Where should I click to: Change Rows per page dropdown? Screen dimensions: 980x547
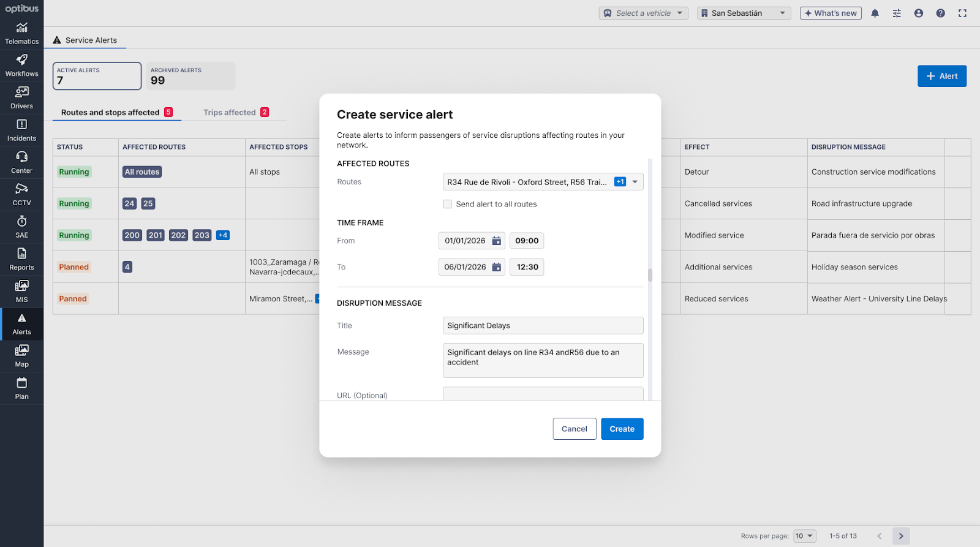[x=805, y=536]
